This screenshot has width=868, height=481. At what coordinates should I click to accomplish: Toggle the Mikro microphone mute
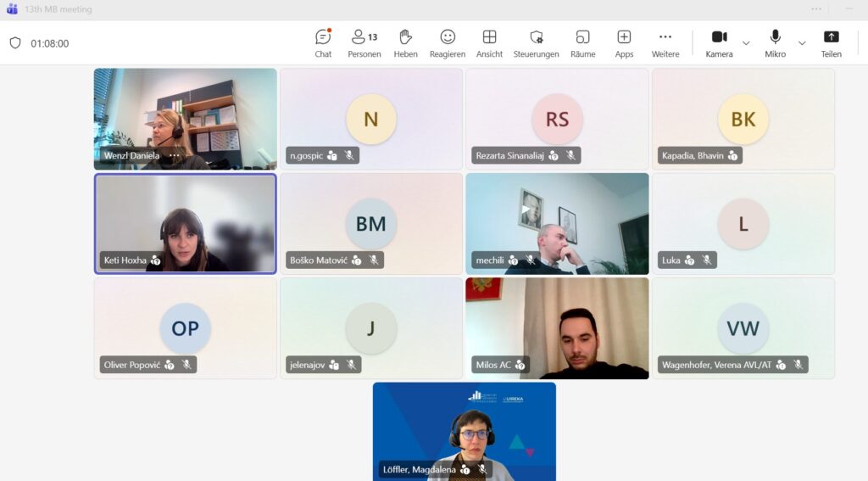(x=775, y=42)
